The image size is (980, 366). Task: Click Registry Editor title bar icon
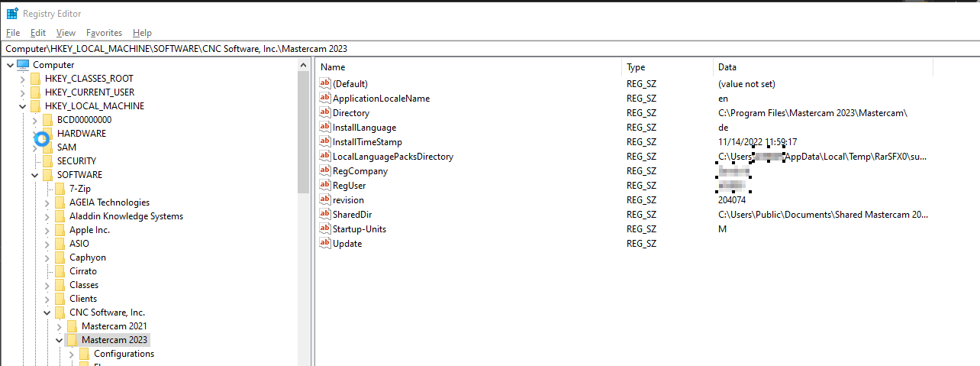12,13
